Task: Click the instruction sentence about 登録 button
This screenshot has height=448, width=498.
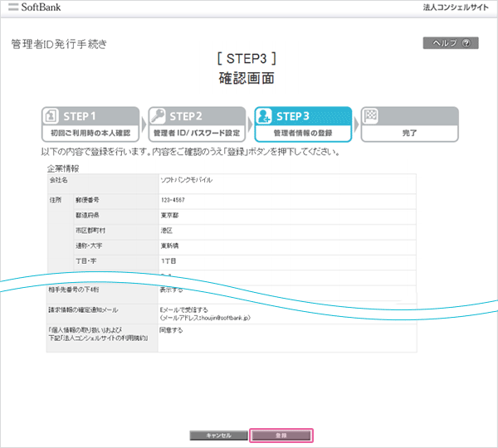Action: (x=191, y=152)
